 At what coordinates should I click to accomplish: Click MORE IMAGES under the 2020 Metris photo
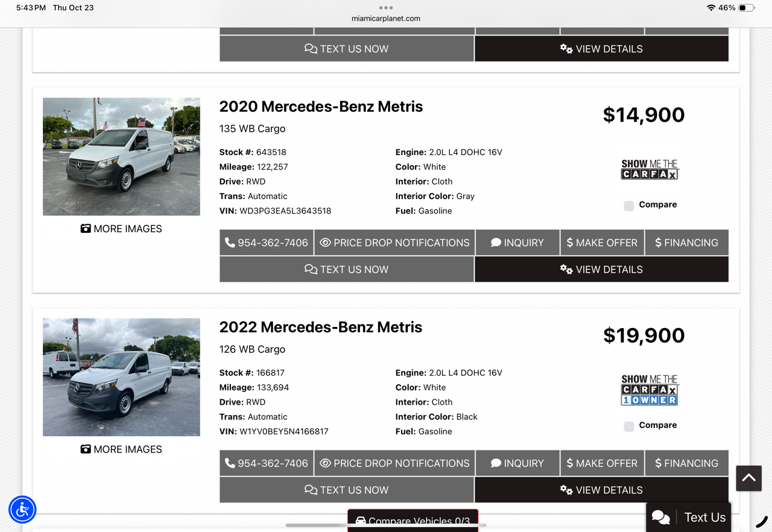coord(121,229)
